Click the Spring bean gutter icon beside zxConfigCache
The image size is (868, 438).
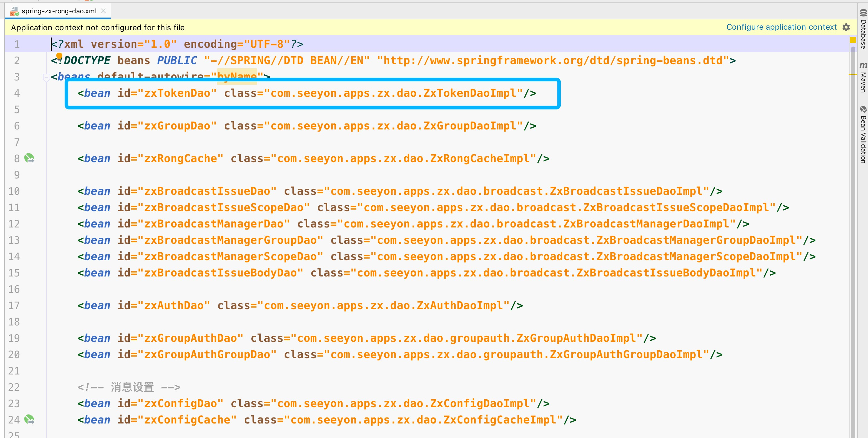pos(29,420)
